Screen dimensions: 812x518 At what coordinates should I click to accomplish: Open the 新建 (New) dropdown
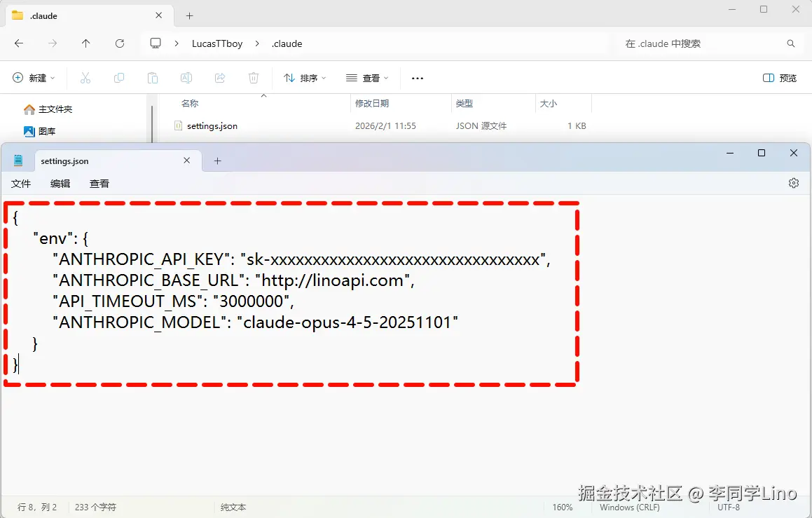(34, 79)
